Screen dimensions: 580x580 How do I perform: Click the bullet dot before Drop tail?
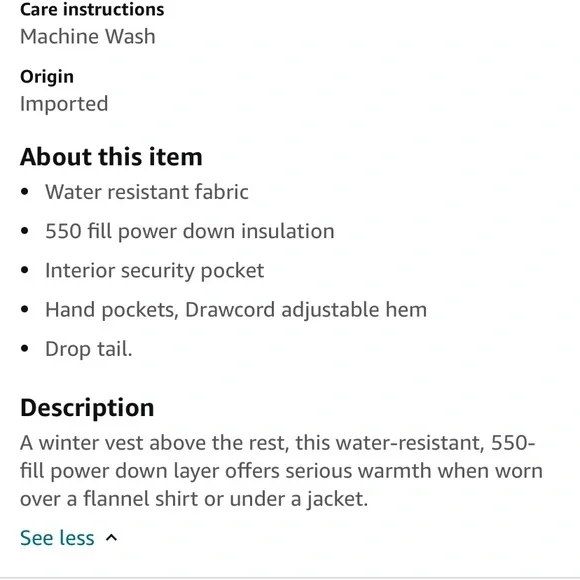tap(25, 349)
